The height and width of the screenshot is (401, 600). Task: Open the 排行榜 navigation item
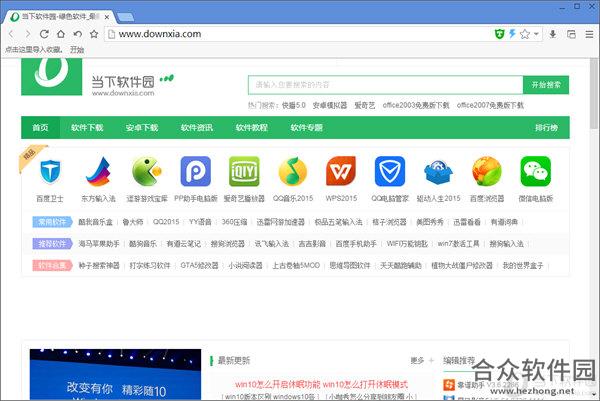(x=546, y=127)
